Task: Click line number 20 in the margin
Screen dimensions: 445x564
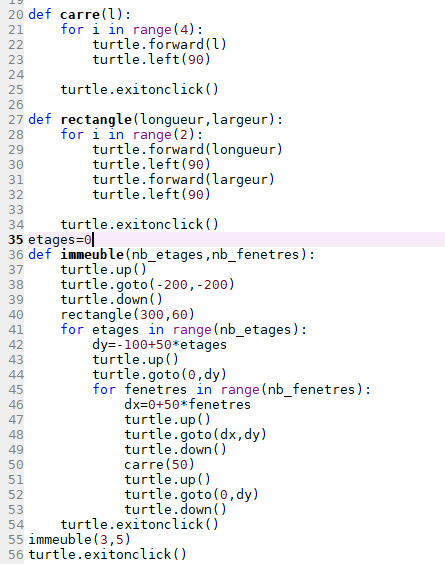Action: [x=15, y=15]
